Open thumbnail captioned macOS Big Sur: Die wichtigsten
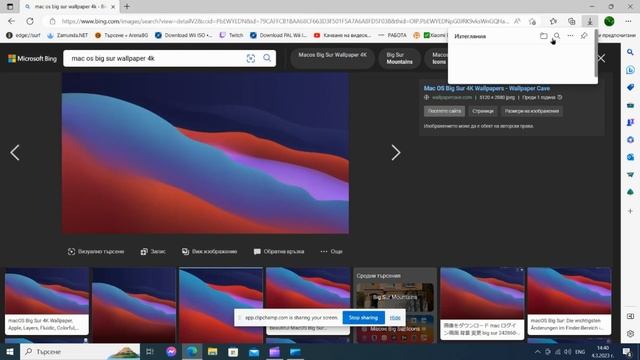The image size is (640, 360). click(569, 301)
